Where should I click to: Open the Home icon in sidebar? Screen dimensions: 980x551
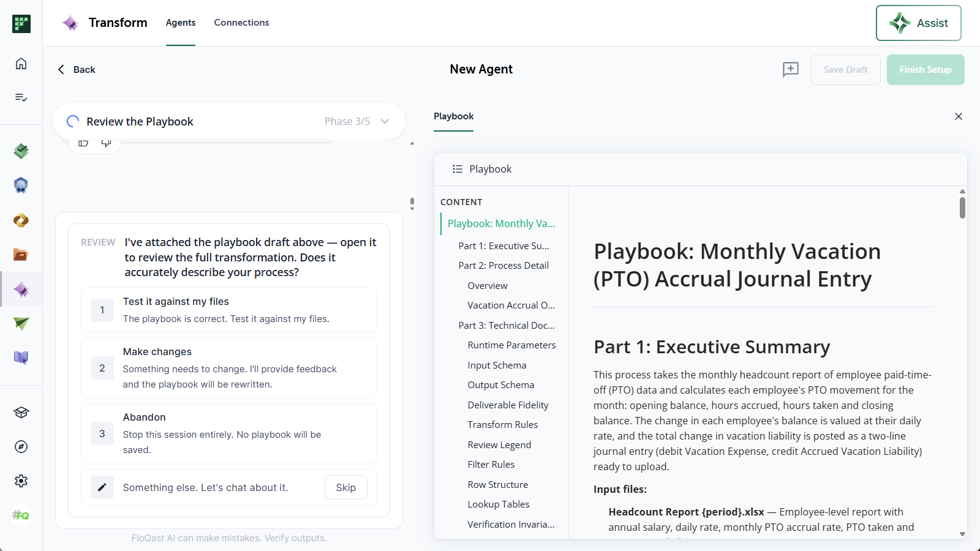(21, 64)
